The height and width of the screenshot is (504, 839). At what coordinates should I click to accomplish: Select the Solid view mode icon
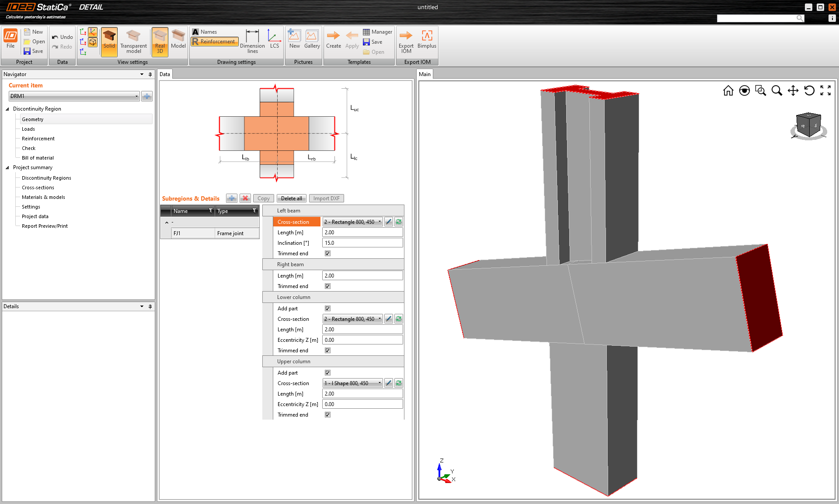coord(109,41)
